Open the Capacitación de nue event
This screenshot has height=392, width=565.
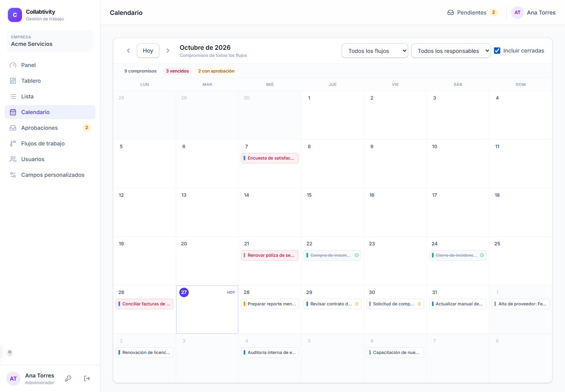395,352
